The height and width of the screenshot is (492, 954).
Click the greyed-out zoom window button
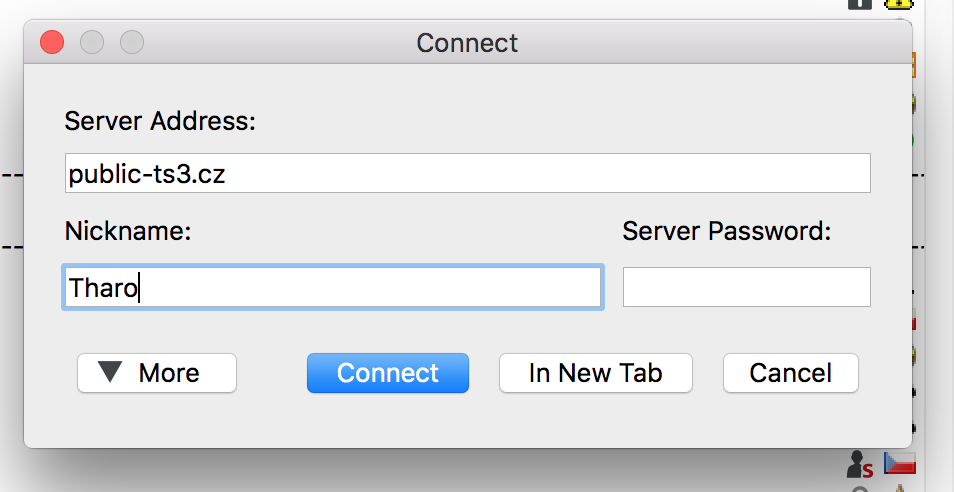pyautogui.click(x=132, y=43)
